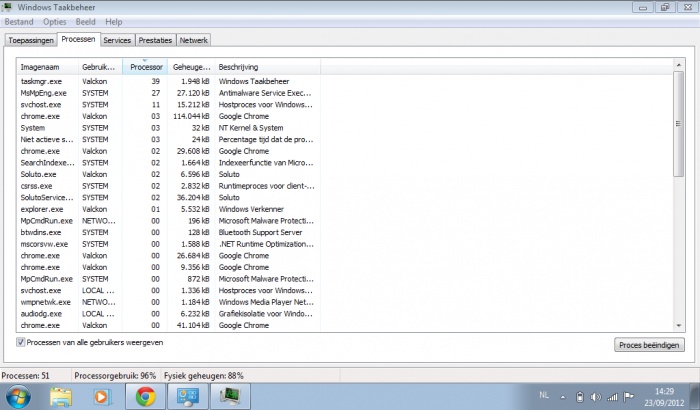Switch to the Prestaties tab
This screenshot has height=410, width=700.
click(x=155, y=40)
